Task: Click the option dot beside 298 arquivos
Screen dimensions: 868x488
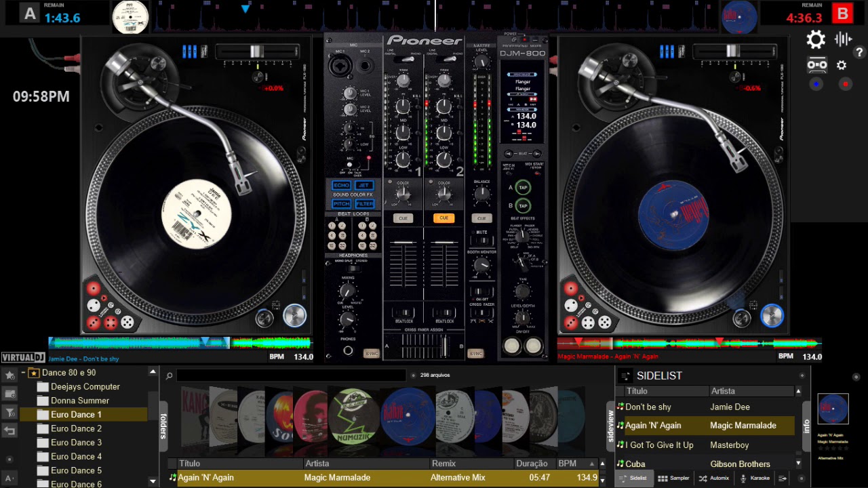Action: (412, 375)
